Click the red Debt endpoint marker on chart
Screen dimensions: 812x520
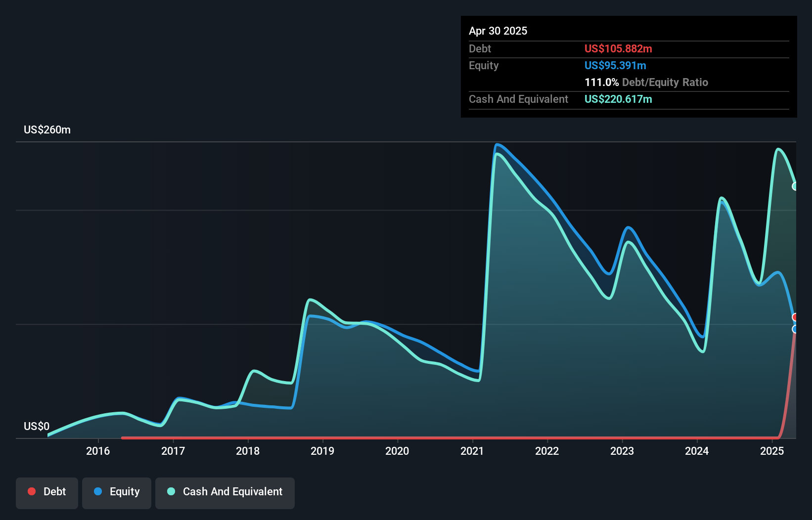(x=795, y=317)
